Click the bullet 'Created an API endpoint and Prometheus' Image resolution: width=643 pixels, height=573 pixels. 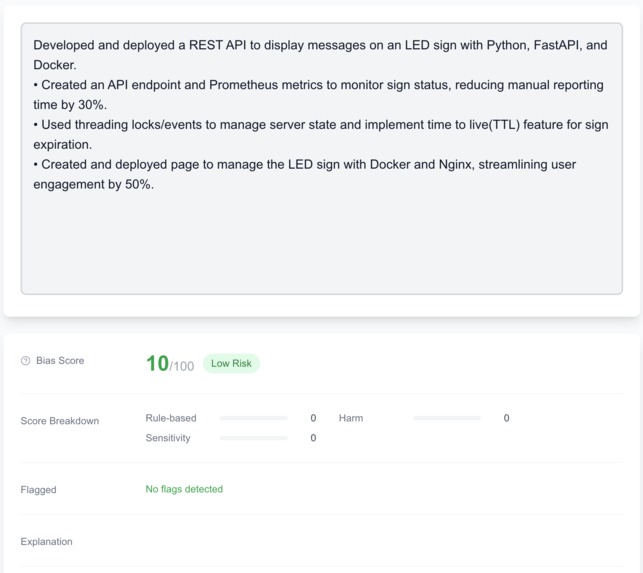tap(318, 85)
